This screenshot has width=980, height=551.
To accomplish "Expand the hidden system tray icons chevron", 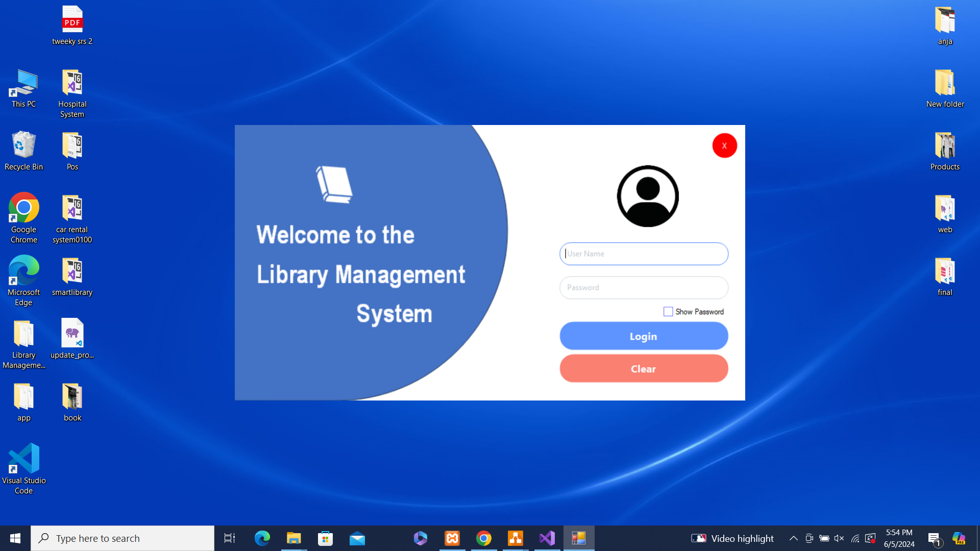I will (x=794, y=538).
